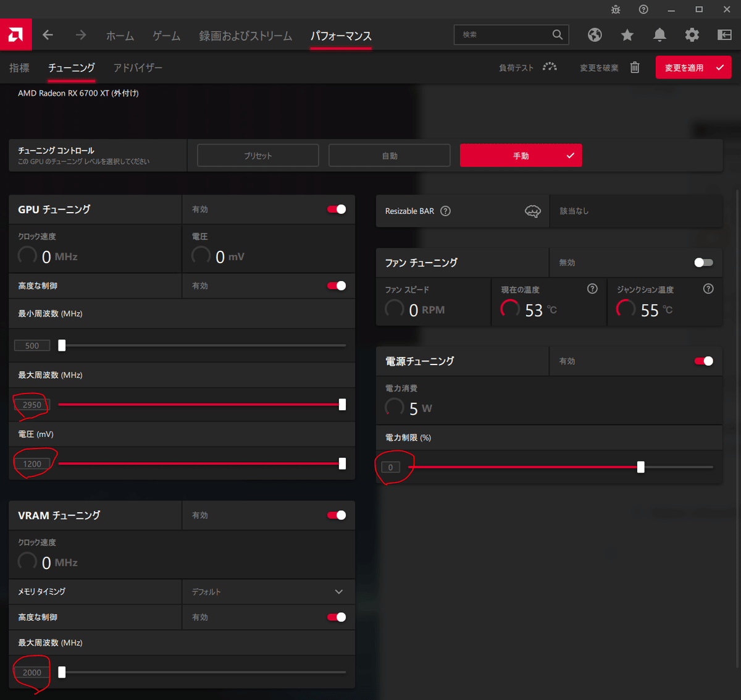Open the ホーム menu

pyautogui.click(x=120, y=36)
